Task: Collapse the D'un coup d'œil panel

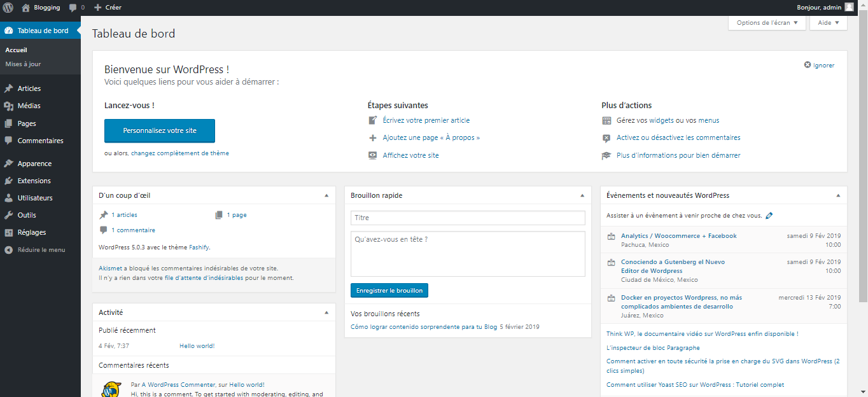Action: 326,195
